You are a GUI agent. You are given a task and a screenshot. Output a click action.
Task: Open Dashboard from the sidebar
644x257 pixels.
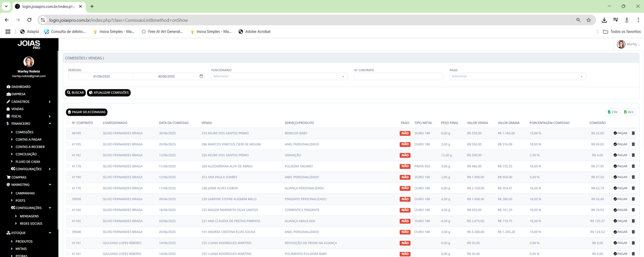[21, 87]
